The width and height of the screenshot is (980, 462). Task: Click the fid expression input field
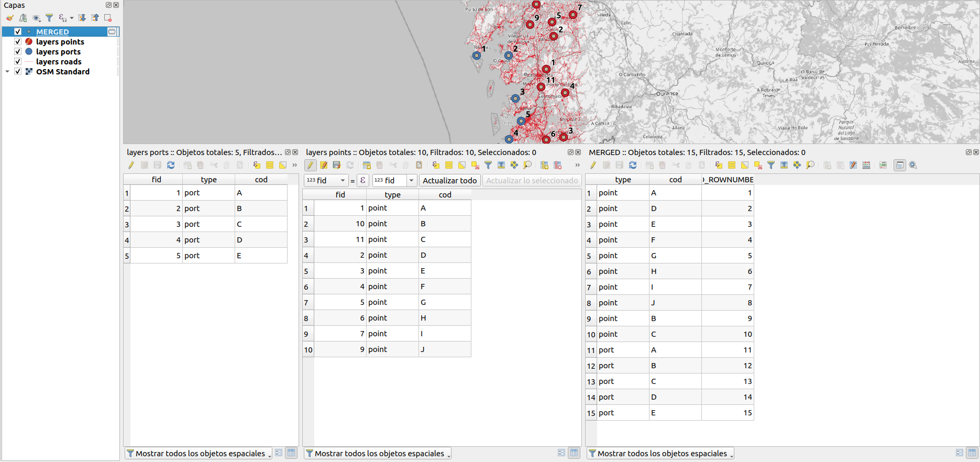pyautogui.click(x=390, y=180)
